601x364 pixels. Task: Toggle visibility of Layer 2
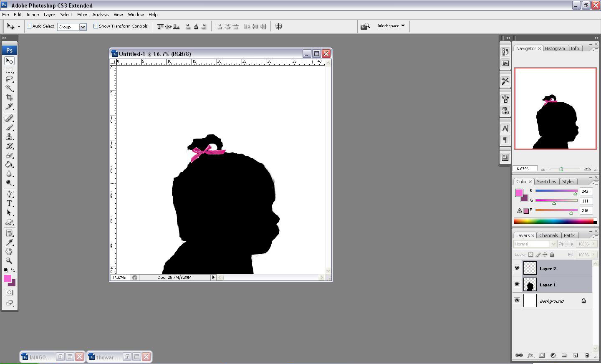(x=517, y=268)
